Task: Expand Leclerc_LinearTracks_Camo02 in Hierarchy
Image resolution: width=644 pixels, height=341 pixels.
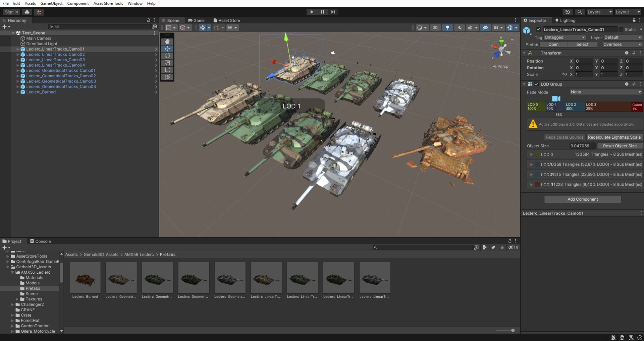Action: coord(18,54)
